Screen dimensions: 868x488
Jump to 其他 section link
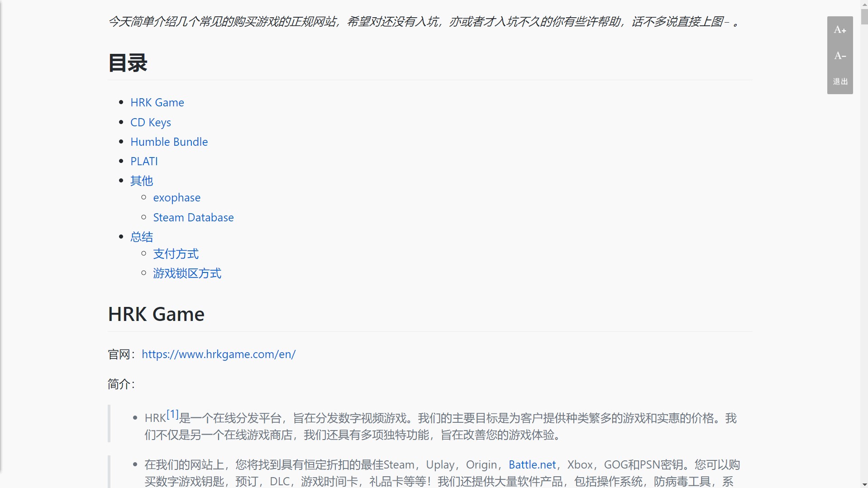coord(142,181)
